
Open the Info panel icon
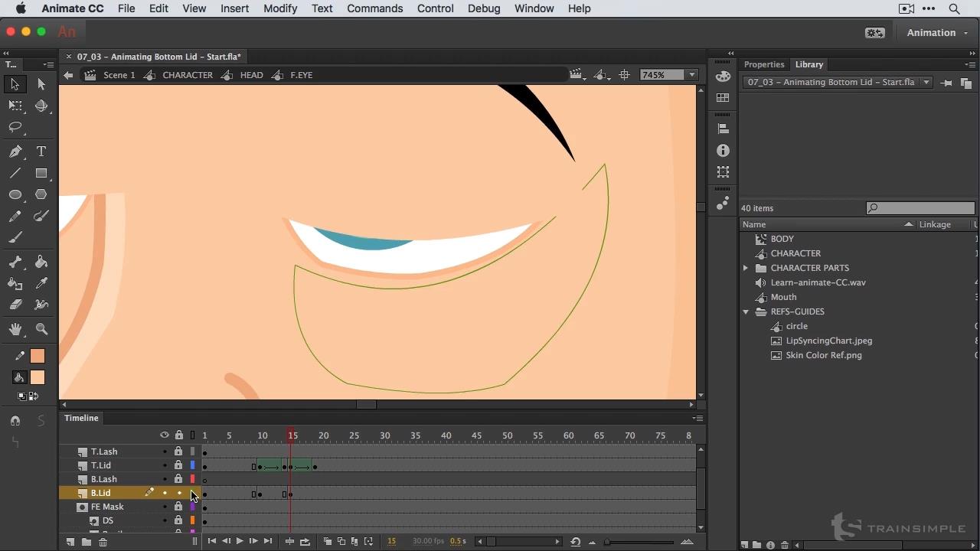tap(724, 151)
